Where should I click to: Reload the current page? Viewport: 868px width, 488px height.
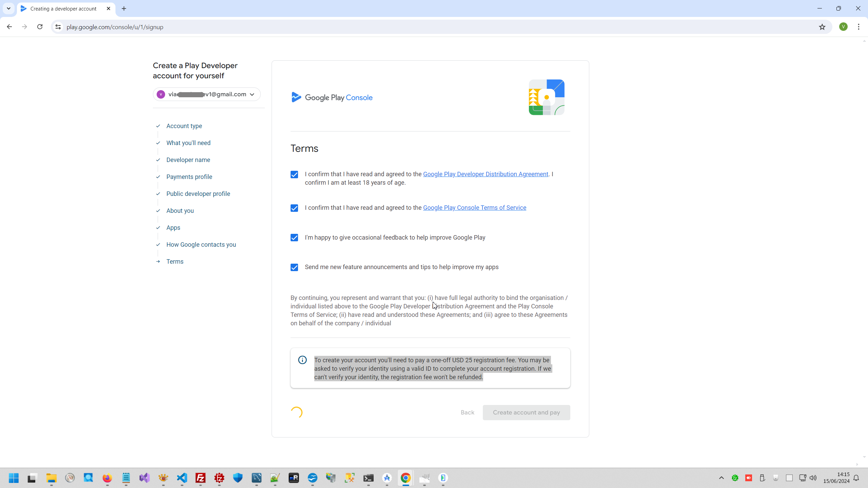pyautogui.click(x=40, y=27)
